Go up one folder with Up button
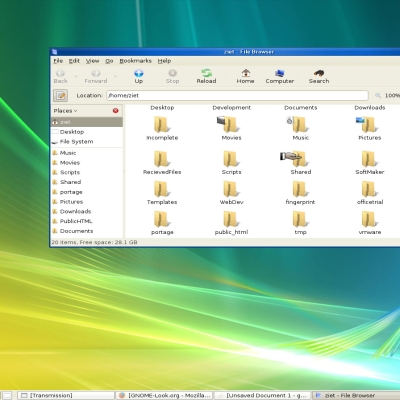 pos(139,76)
